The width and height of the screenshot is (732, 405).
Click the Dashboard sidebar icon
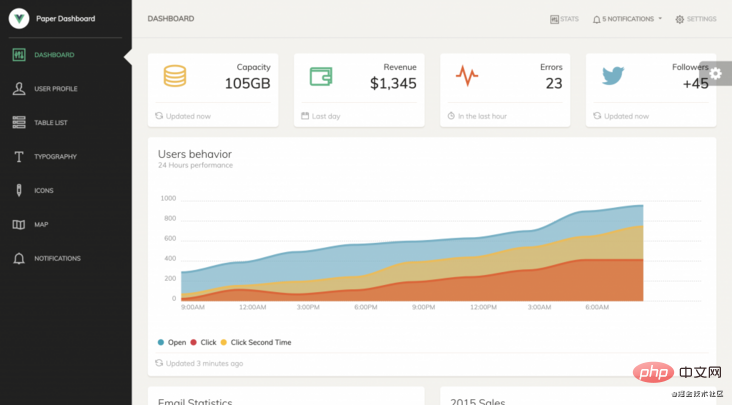[x=19, y=55]
